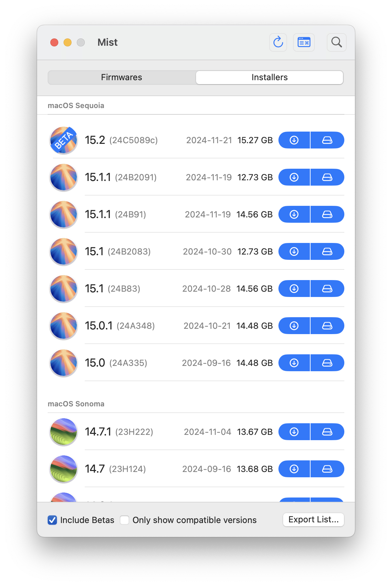Click the Export List button
The image size is (392, 586).
[313, 520]
